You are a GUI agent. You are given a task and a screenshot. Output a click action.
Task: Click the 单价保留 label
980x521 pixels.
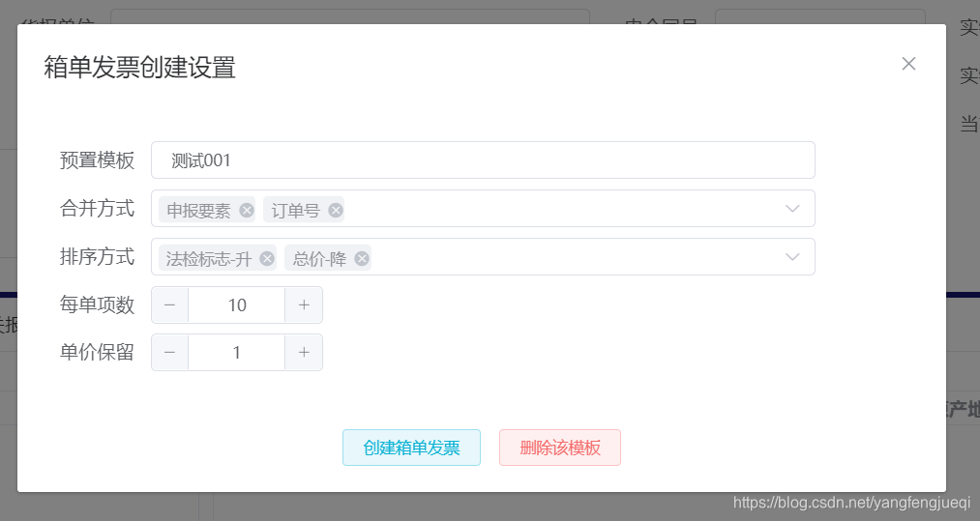pos(97,352)
